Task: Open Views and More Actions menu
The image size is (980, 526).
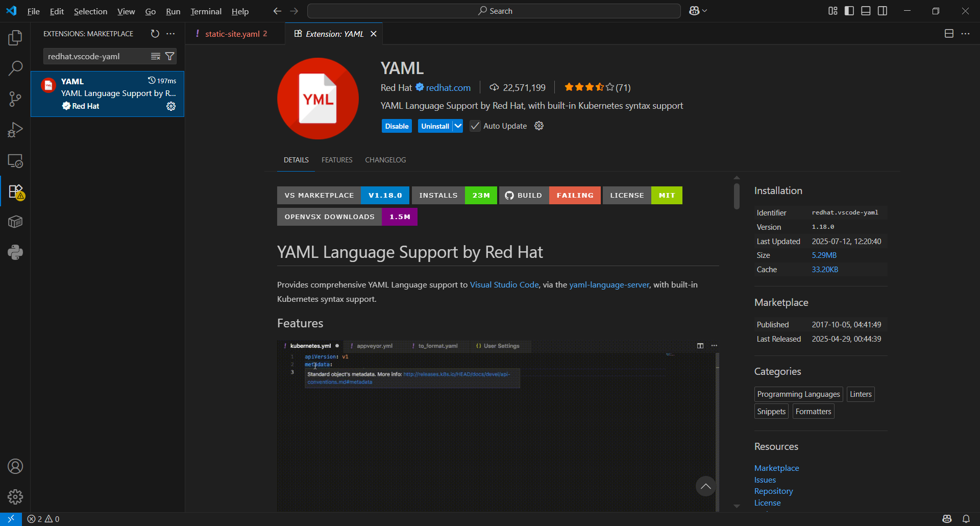Action: pyautogui.click(x=170, y=34)
